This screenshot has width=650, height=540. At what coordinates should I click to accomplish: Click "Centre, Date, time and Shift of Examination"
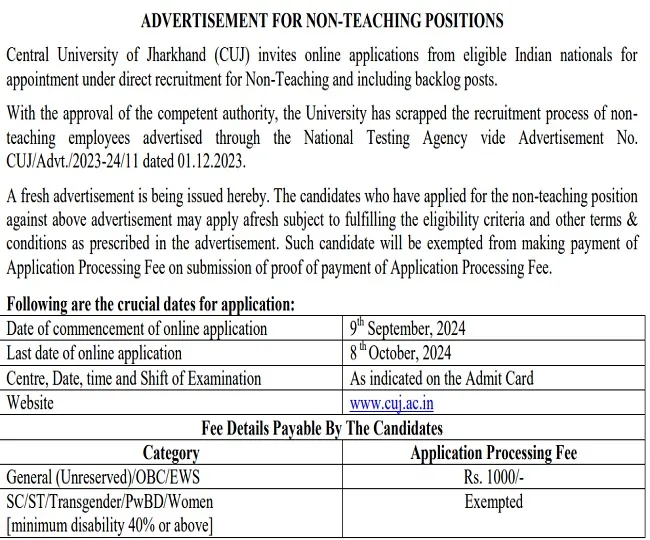134,379
